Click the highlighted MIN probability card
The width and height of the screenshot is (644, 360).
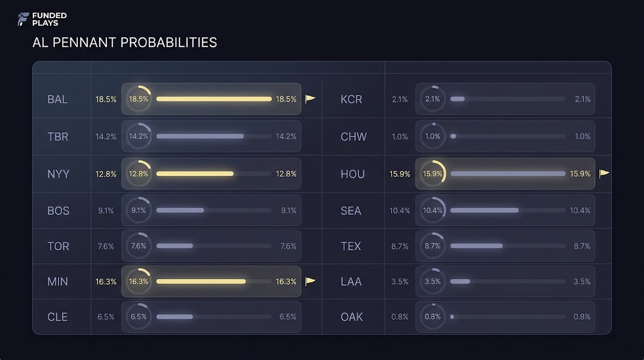[x=211, y=281]
